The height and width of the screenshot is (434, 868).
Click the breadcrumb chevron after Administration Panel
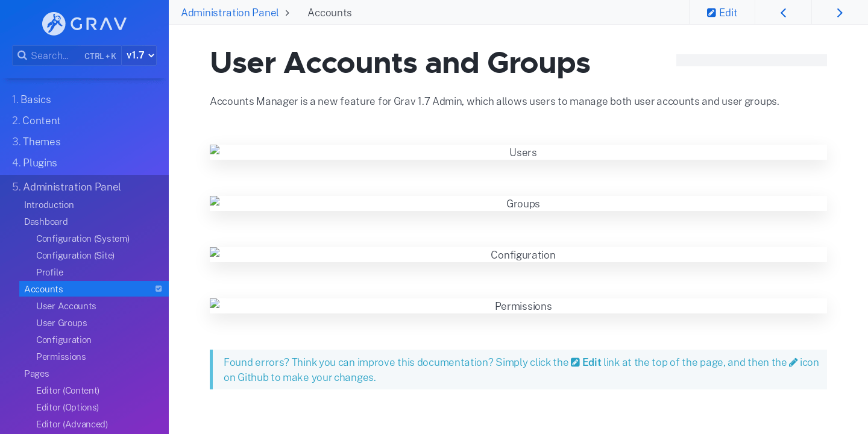click(x=288, y=12)
